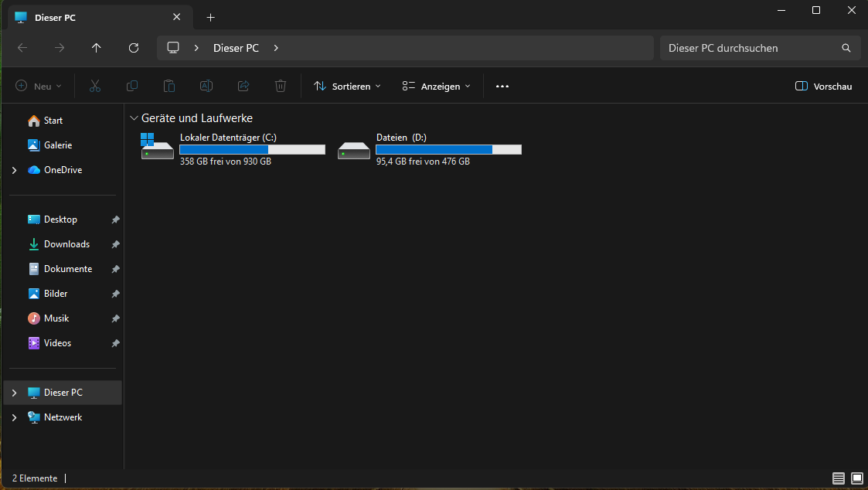This screenshot has height=490, width=868.
Task: Open the Neu dropdown menu
Action: pos(38,87)
